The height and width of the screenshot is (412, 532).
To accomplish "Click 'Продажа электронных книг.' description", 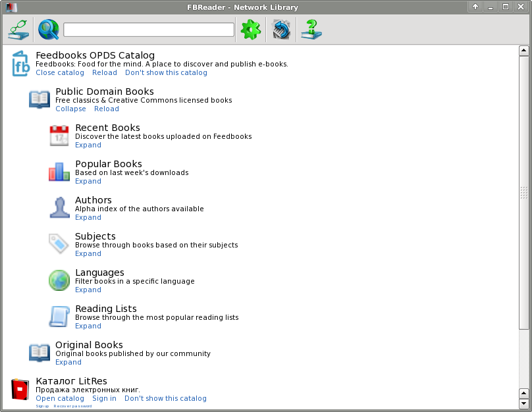I will [88, 390].
